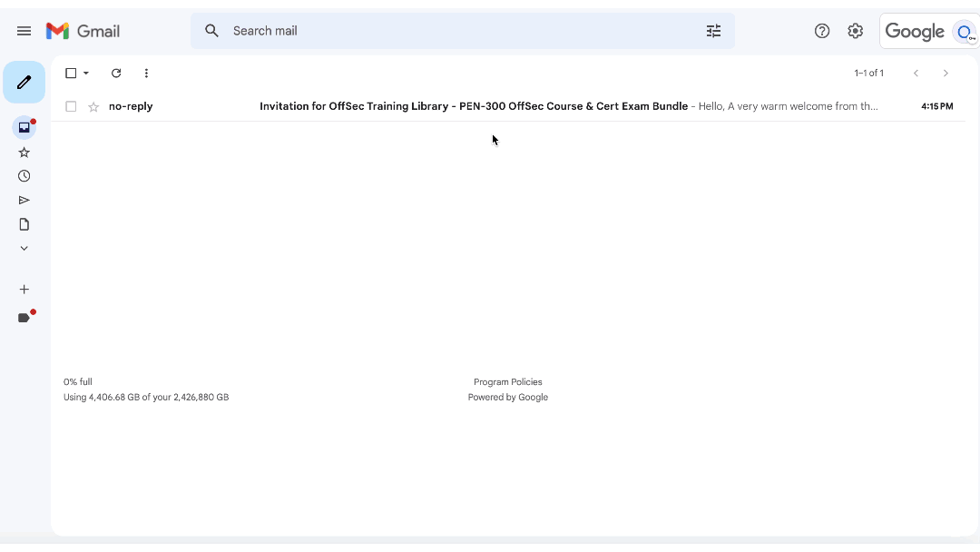Open the three-dot overflow menu

click(x=146, y=73)
